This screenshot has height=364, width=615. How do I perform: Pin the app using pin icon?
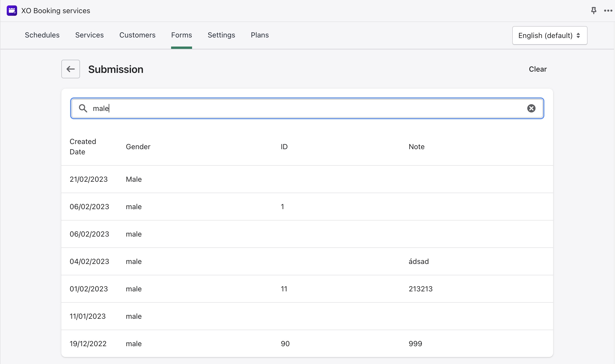pyautogui.click(x=594, y=11)
